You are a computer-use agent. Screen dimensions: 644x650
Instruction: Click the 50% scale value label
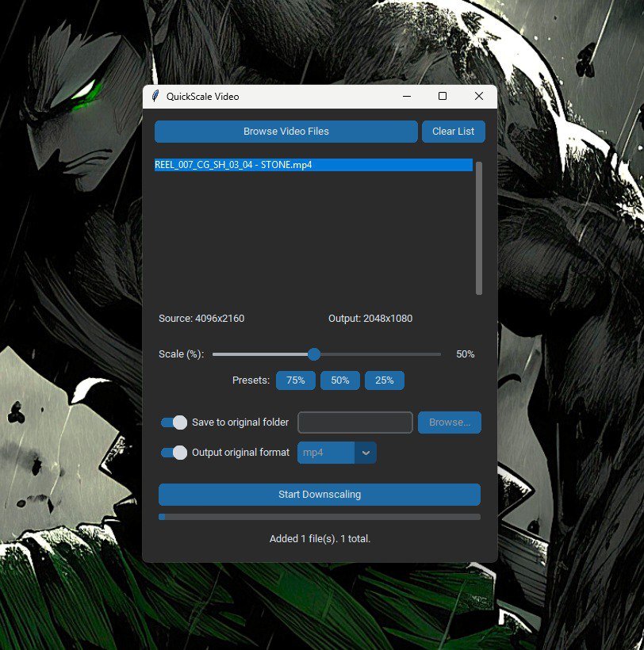(x=466, y=354)
